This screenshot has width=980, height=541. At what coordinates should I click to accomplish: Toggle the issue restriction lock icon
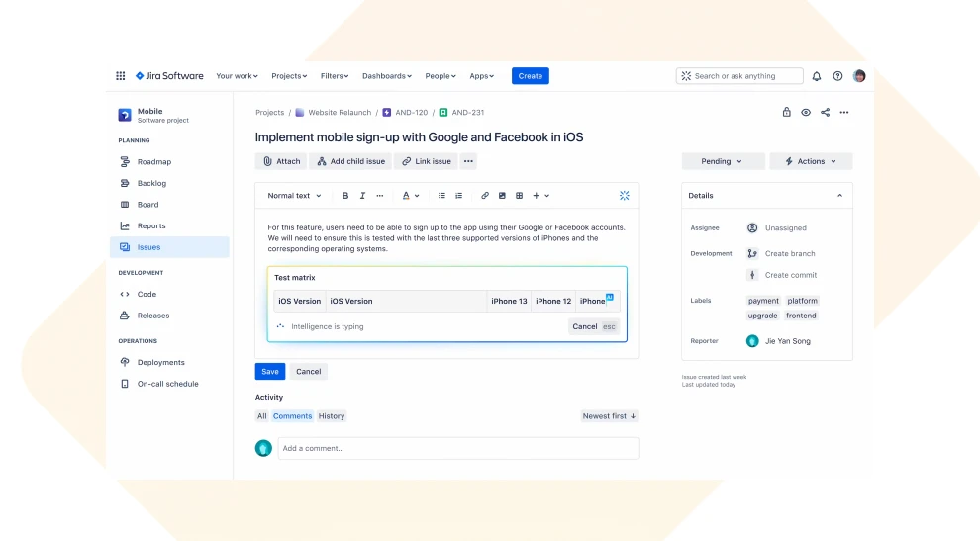point(786,113)
